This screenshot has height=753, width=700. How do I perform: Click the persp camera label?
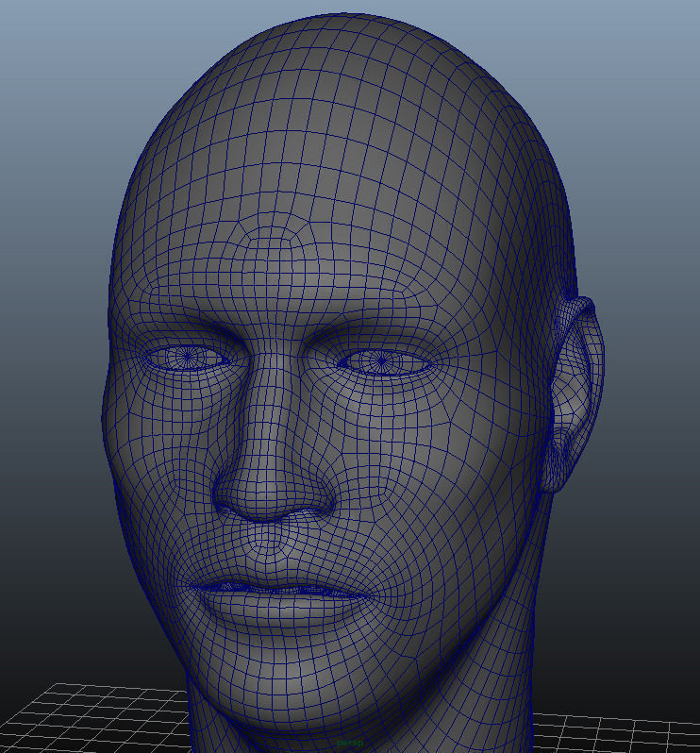point(349,743)
